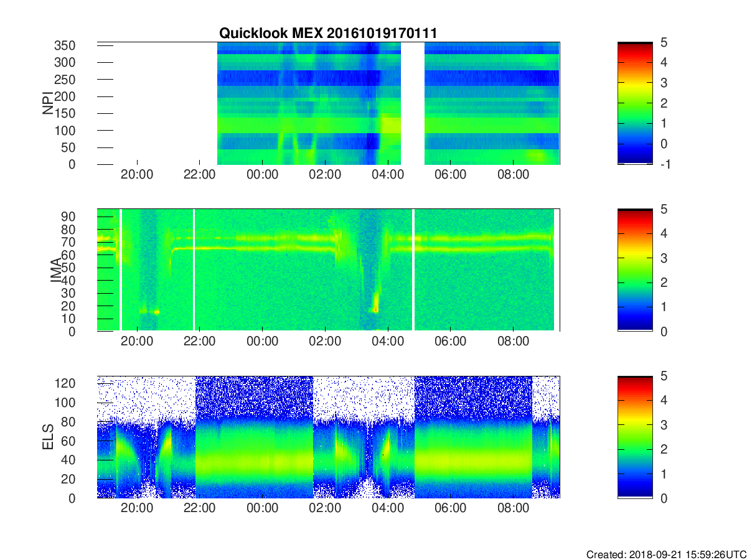The width and height of the screenshot is (747, 560).
Task: Click the ELS y-axis label
Action: click(x=47, y=437)
